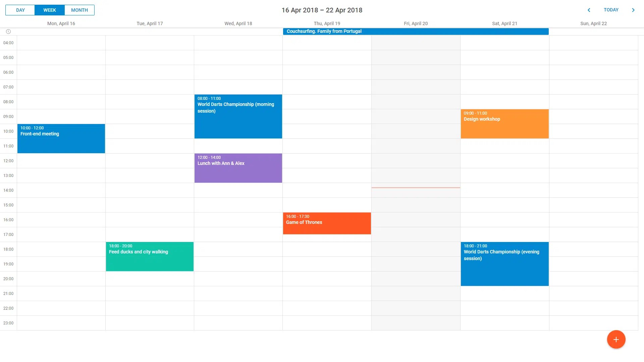
Task: Go to previous week with left chevron
Action: coord(589,10)
